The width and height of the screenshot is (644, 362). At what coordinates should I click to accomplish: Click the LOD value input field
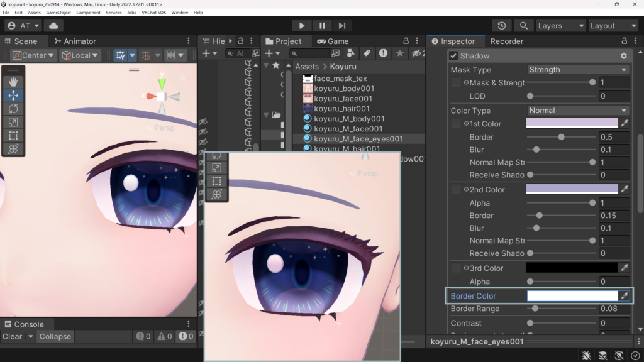tap(613, 96)
